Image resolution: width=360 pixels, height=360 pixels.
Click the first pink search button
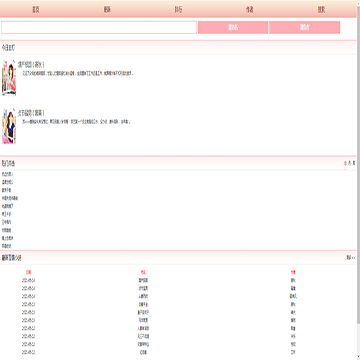(233, 27)
